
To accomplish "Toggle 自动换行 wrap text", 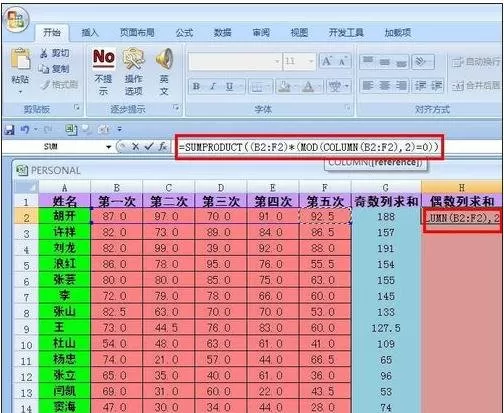I will click(x=477, y=61).
